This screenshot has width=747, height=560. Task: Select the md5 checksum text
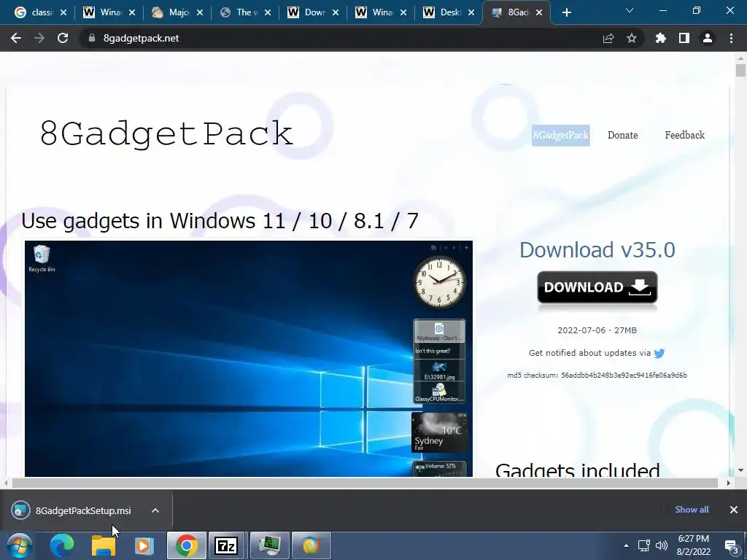coord(597,376)
